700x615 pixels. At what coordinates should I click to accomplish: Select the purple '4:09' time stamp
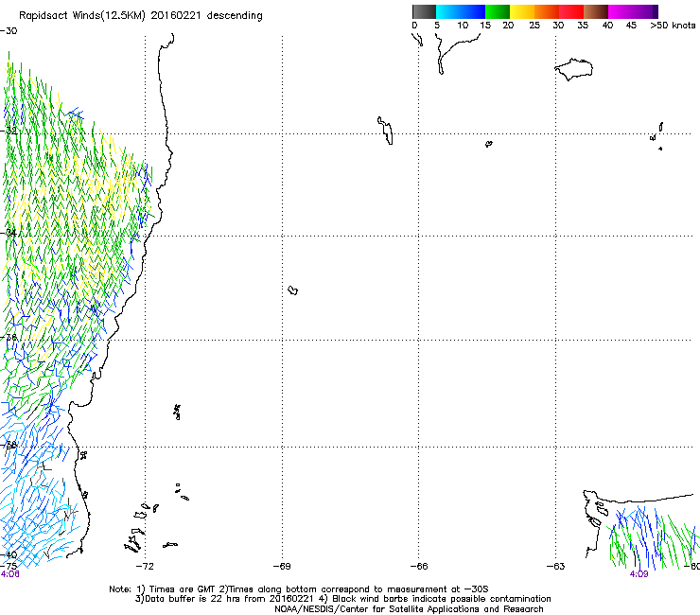pos(639,574)
